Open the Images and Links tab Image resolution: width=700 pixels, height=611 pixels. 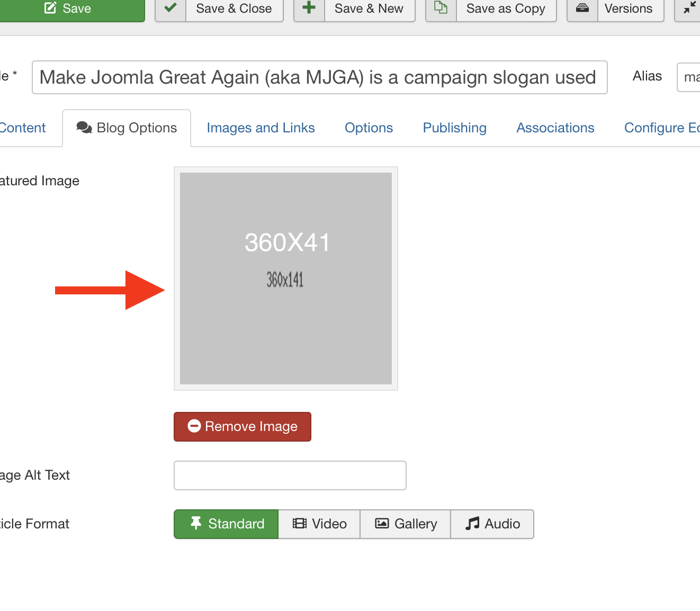261,128
